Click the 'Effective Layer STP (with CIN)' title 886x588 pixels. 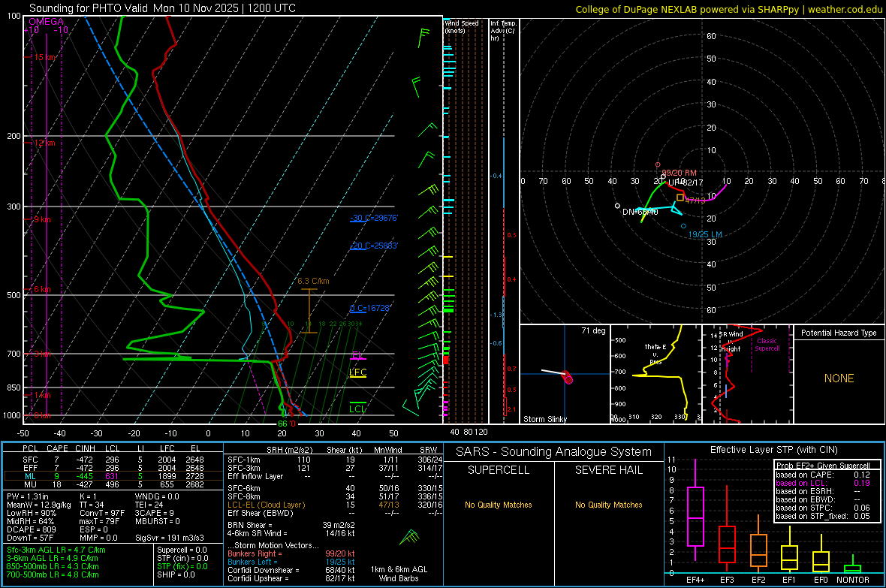point(774,450)
